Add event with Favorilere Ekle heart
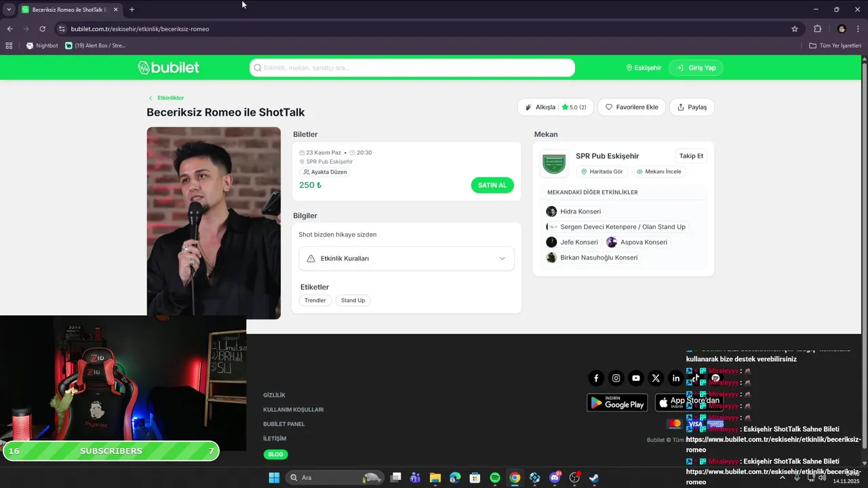 pos(631,107)
